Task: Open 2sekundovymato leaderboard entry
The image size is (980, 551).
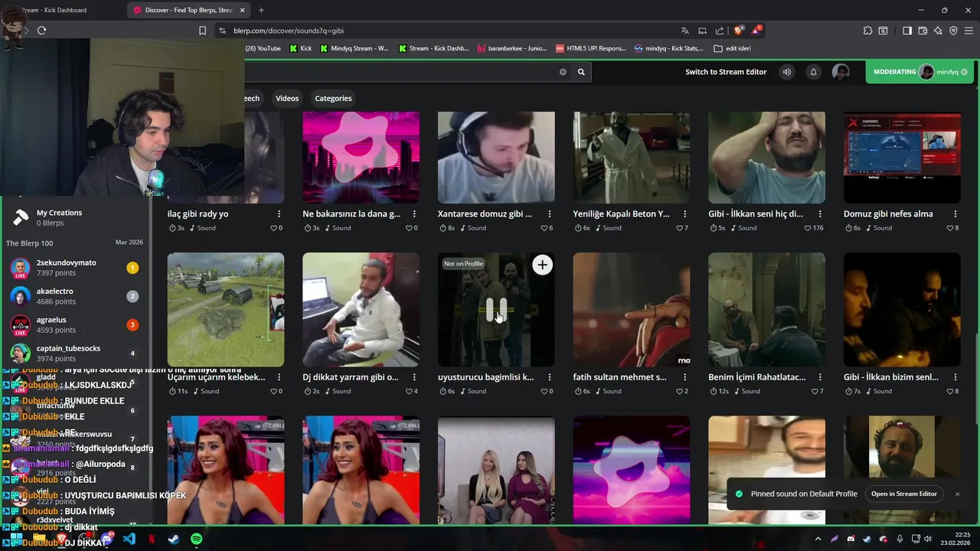Action: pos(74,267)
